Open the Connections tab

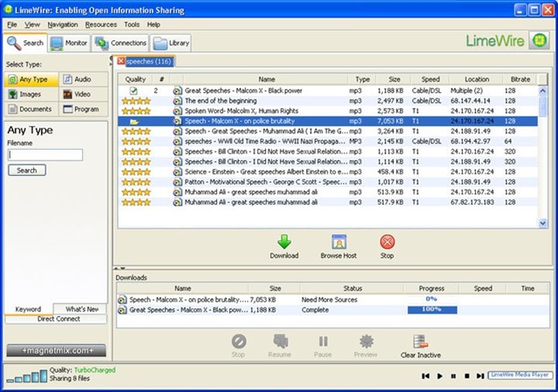click(119, 42)
